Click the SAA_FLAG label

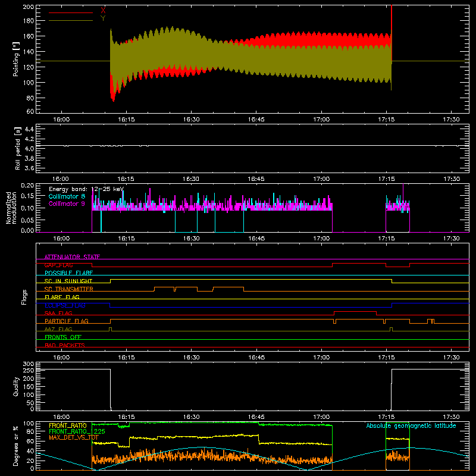tap(58, 314)
